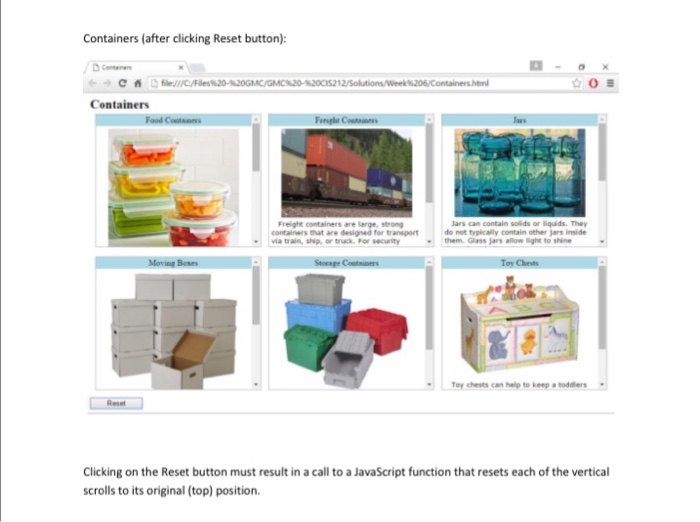Screen dimensions: 700x522
Task: Click up arrow of Moving Boxes scrollbar
Action: point(256,262)
